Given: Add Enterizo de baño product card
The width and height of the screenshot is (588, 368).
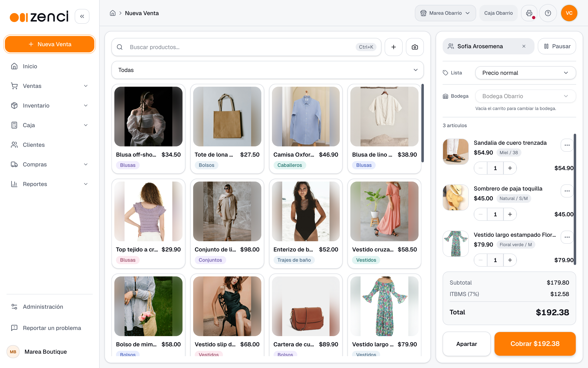Looking at the screenshot, I should click(x=306, y=224).
